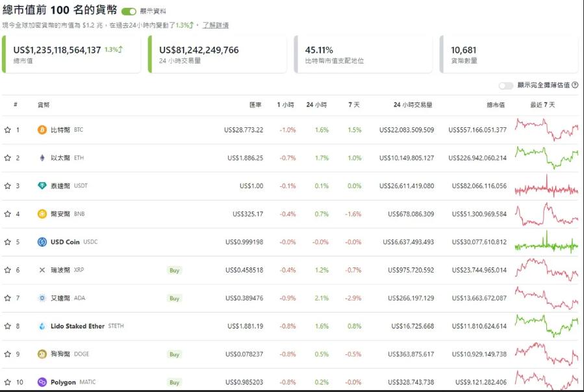Click the Ethereum ETH coin logo

tap(42, 158)
